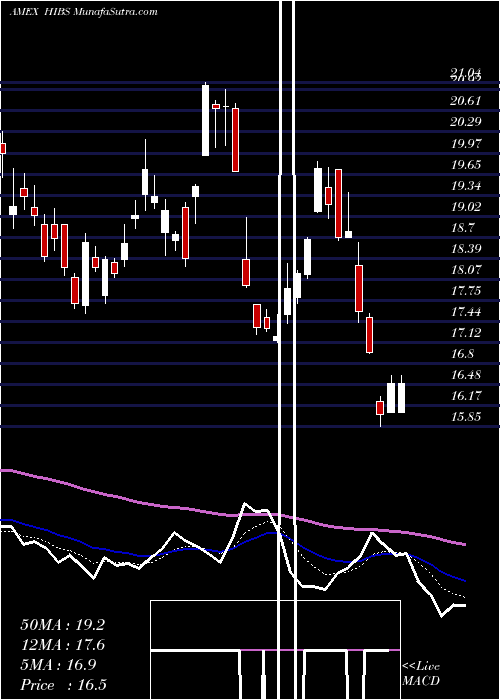500x700 pixels.
Task: Click the 12MA : 17.6 readout
Action: [x=62, y=645]
